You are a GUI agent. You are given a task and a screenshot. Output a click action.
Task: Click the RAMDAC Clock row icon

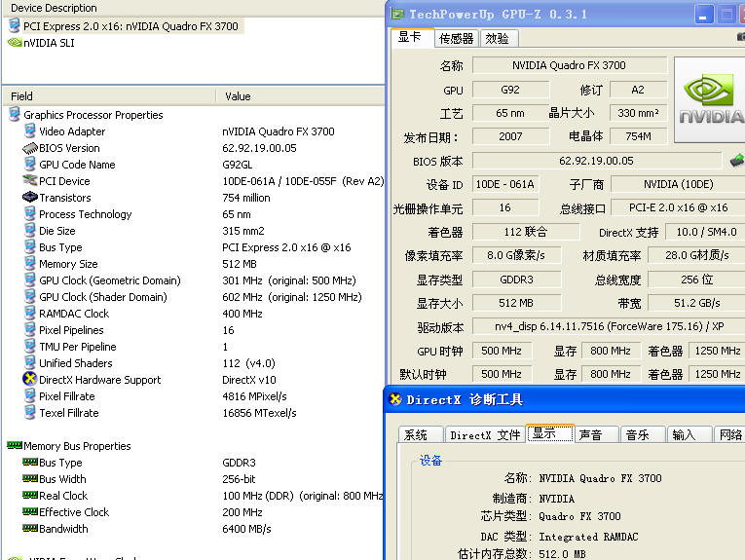29,313
